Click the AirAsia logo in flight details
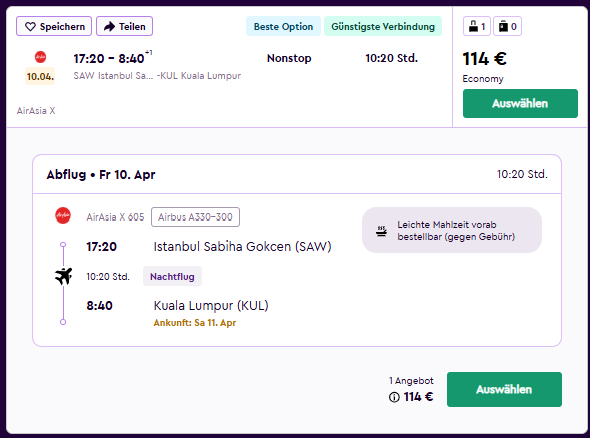Viewport: 590px width, 438px height. click(x=63, y=216)
